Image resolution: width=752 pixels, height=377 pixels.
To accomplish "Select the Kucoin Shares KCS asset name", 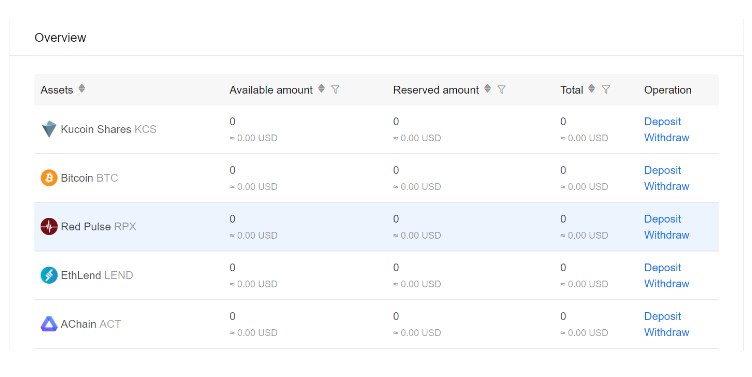I will coord(108,129).
